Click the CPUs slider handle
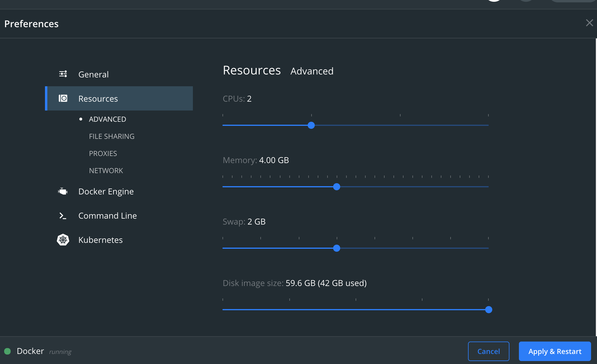Screen dimensions: 597x364 tap(311, 125)
